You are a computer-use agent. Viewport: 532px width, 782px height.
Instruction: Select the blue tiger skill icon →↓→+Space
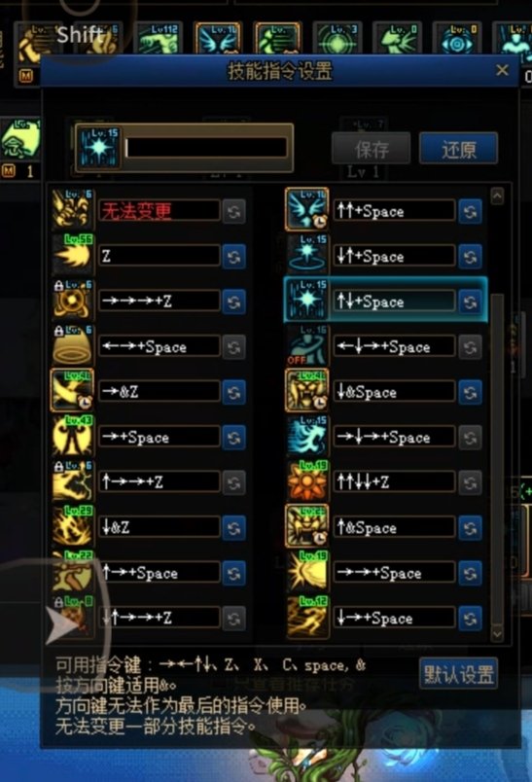coord(306,436)
